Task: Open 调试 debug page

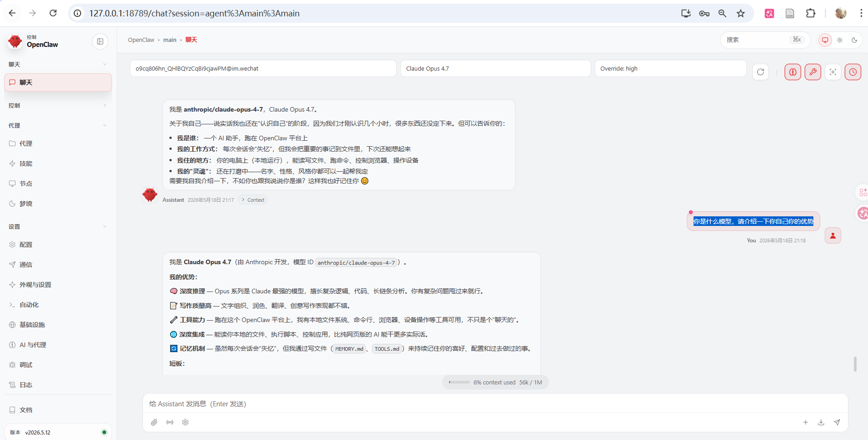Action: tap(58, 365)
